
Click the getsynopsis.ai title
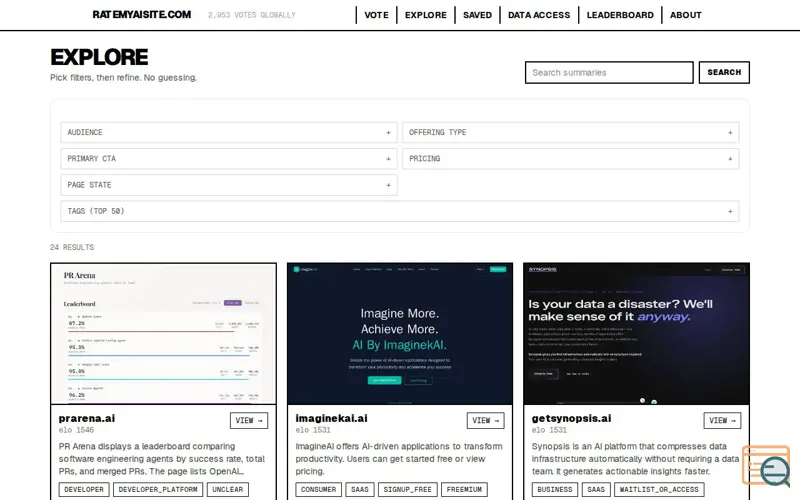(x=571, y=418)
